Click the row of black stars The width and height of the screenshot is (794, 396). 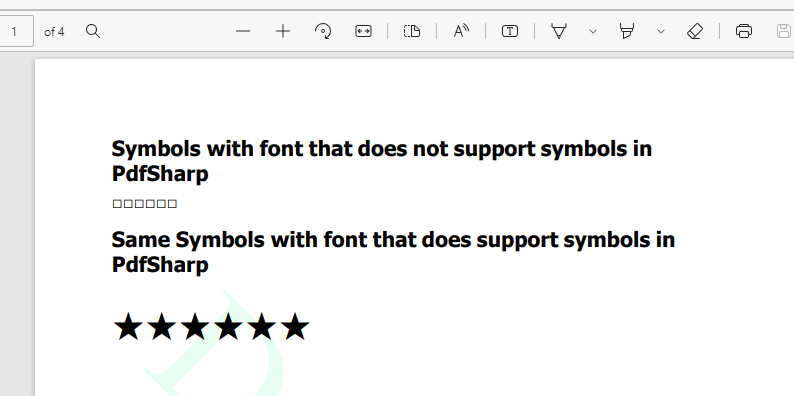[x=211, y=327]
